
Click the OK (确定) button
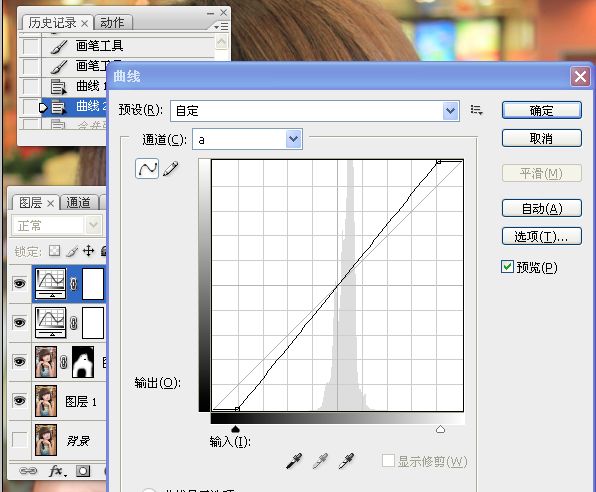click(x=542, y=110)
